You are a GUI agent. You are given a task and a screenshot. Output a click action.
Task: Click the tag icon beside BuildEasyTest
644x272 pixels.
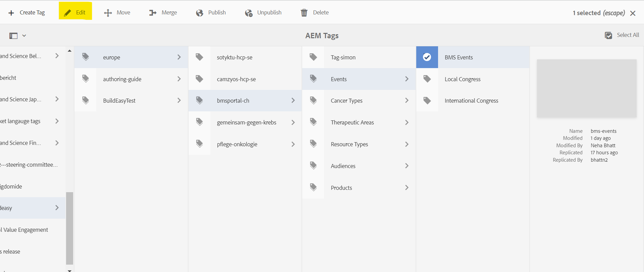86,100
